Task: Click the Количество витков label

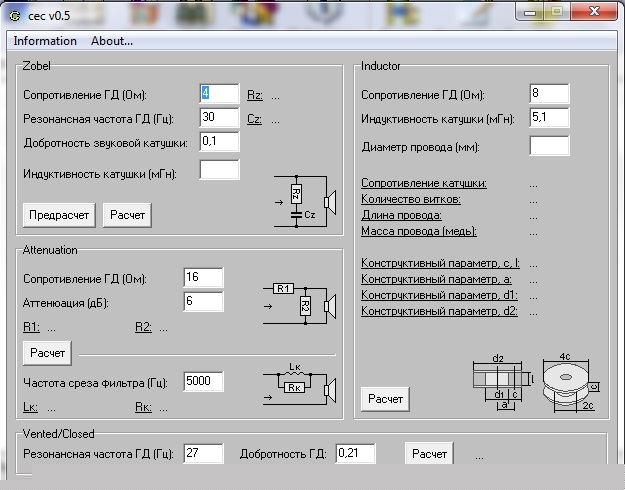Action: point(411,199)
